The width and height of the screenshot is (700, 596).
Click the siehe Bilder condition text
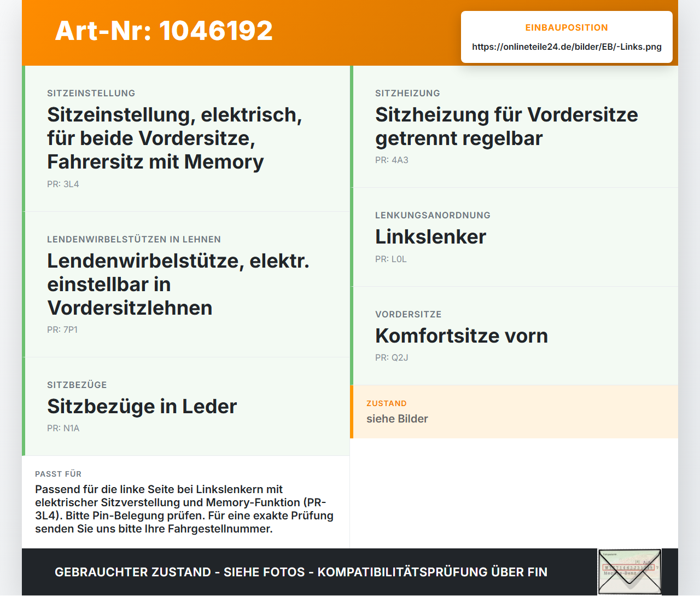click(397, 419)
